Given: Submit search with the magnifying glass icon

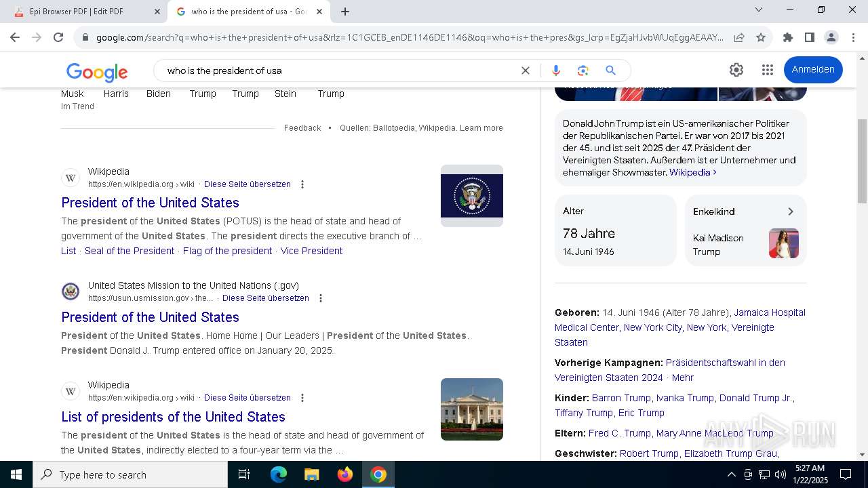Looking at the screenshot, I should point(610,70).
